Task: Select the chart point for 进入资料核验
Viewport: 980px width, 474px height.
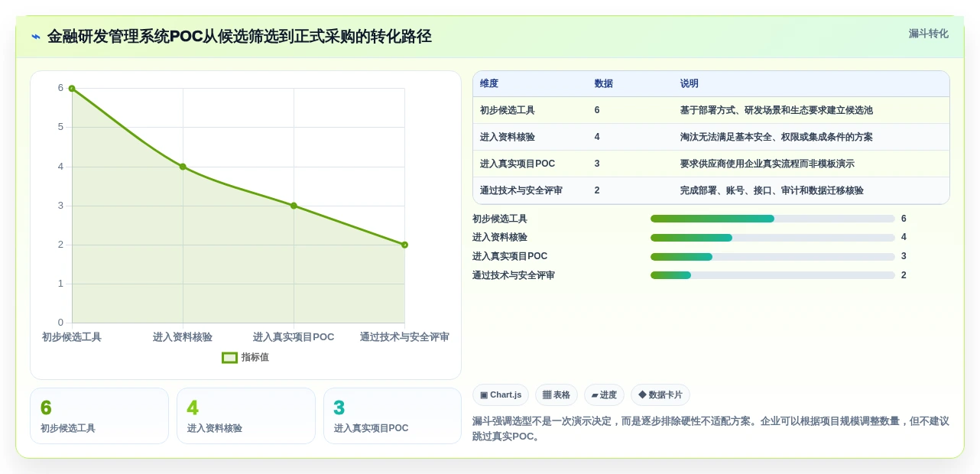Action: [x=183, y=167]
